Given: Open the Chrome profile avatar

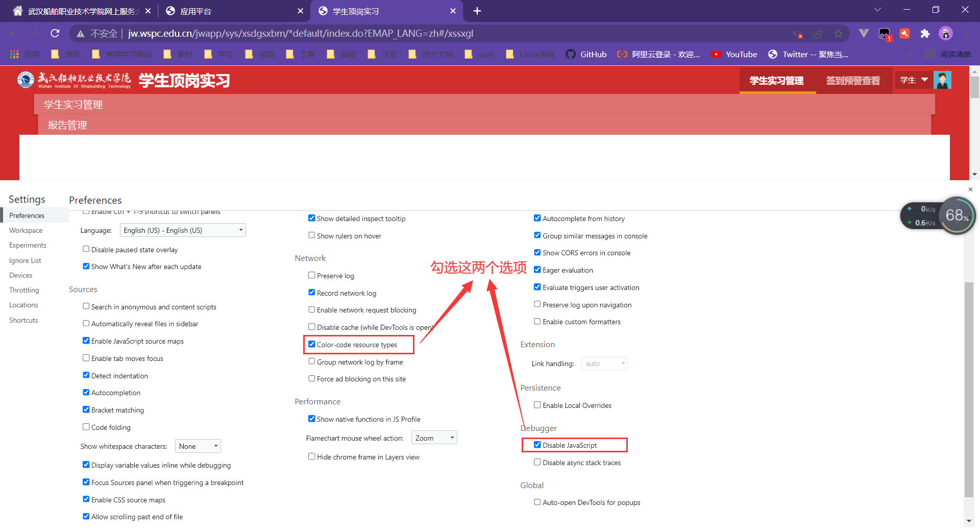Looking at the screenshot, I should tap(945, 34).
